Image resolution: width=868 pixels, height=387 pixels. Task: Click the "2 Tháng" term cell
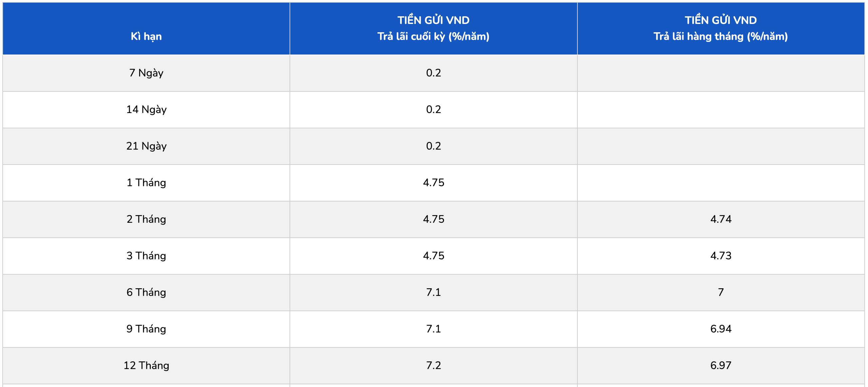(146, 219)
